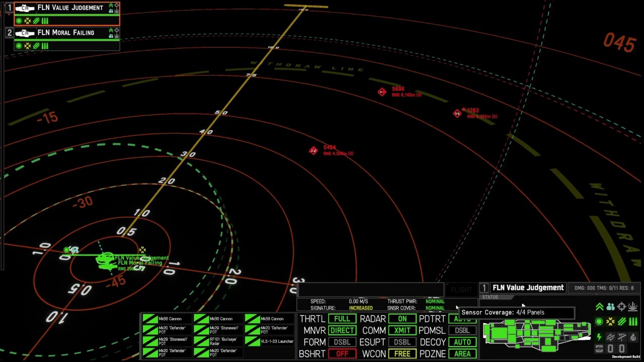Toggle the DECOY setting showing AUTO
Screen dimensions: 644x362
[x=462, y=342]
